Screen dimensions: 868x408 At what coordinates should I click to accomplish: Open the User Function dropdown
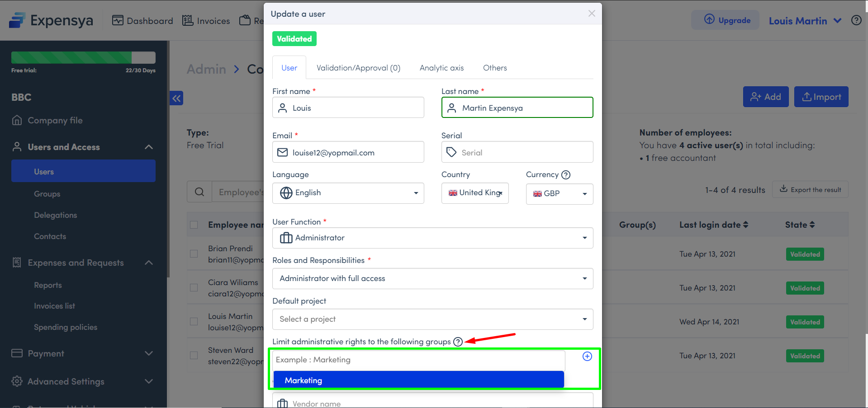pos(432,238)
